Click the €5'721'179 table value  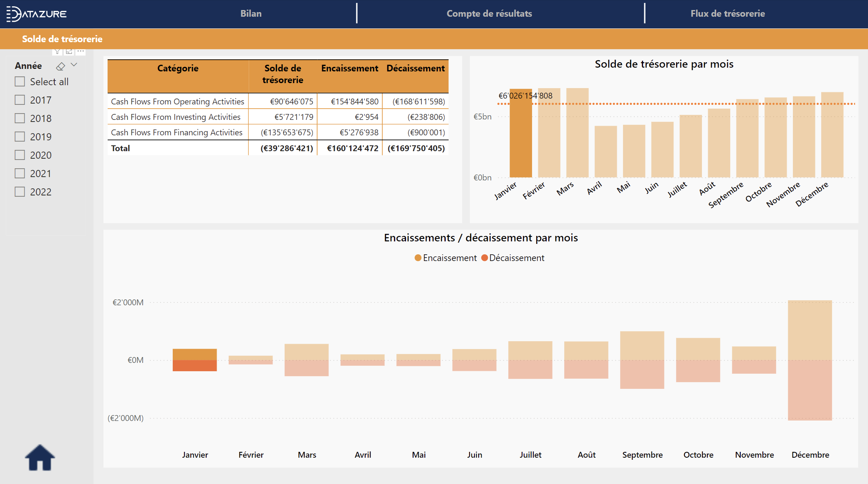coord(294,117)
